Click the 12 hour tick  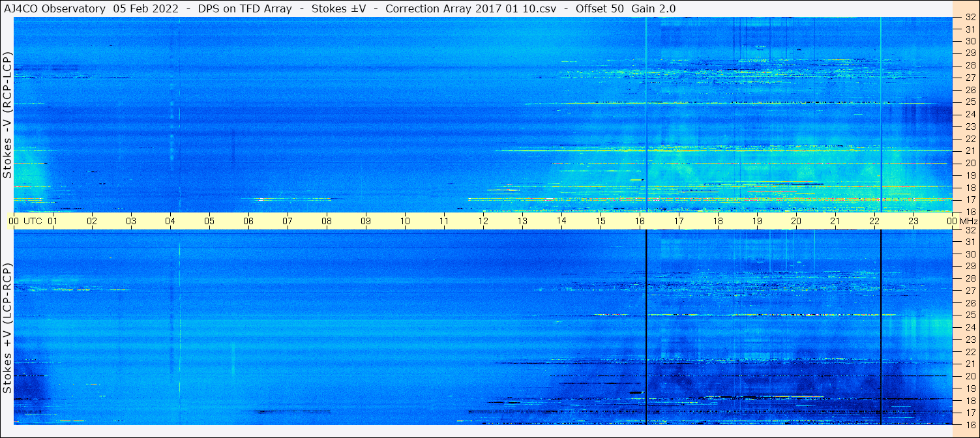point(483,221)
